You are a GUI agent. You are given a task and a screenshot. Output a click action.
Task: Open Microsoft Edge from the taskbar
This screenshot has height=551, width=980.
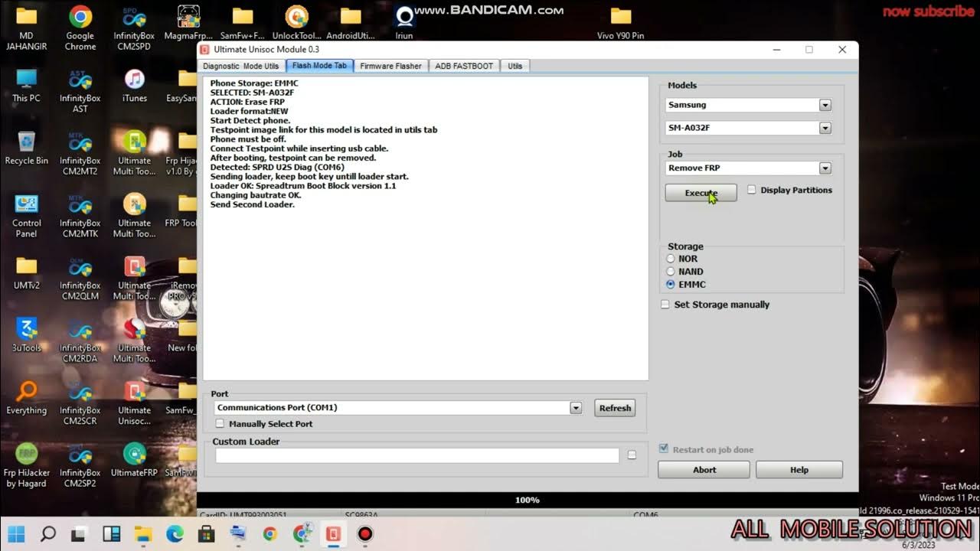pos(175,533)
